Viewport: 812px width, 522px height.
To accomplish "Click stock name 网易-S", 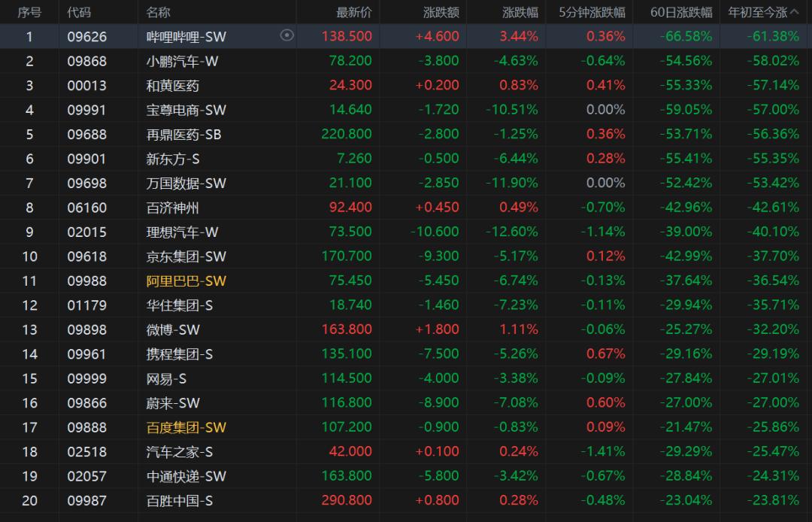I will click(x=166, y=378).
